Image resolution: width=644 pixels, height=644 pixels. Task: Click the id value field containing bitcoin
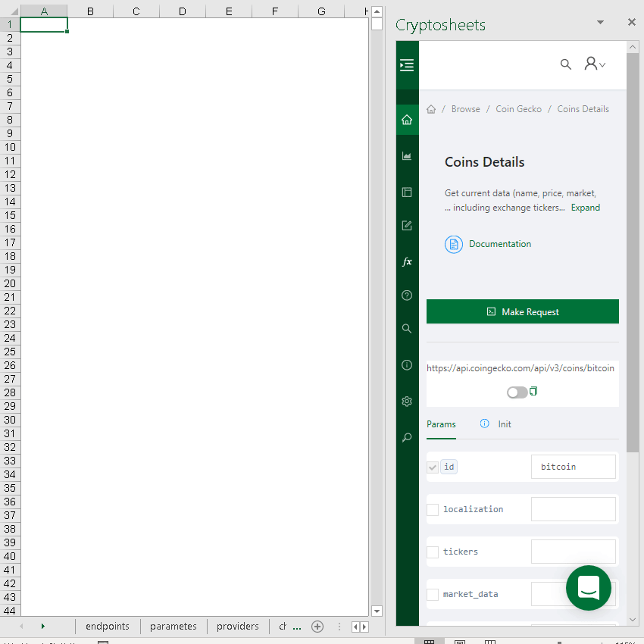point(573,467)
